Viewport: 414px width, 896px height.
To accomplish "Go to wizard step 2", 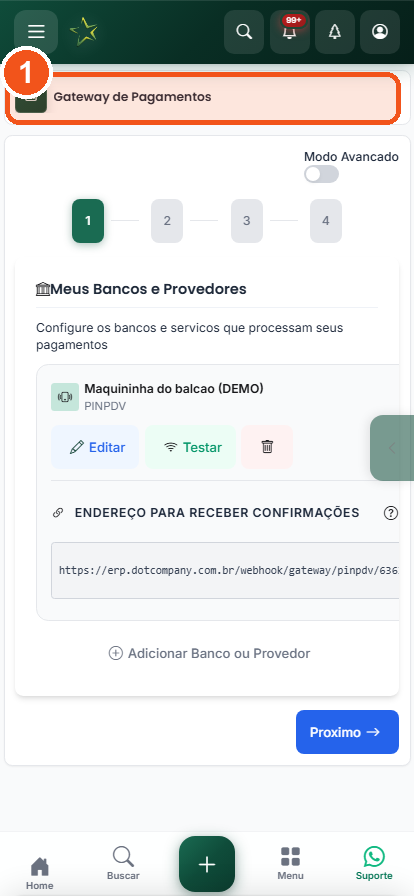I will (167, 221).
